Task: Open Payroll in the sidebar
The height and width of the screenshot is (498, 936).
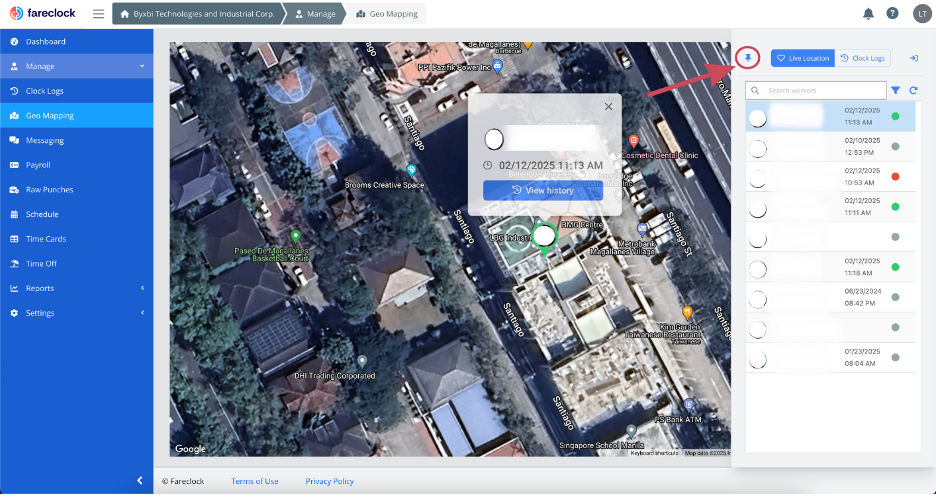Action: [x=76, y=165]
